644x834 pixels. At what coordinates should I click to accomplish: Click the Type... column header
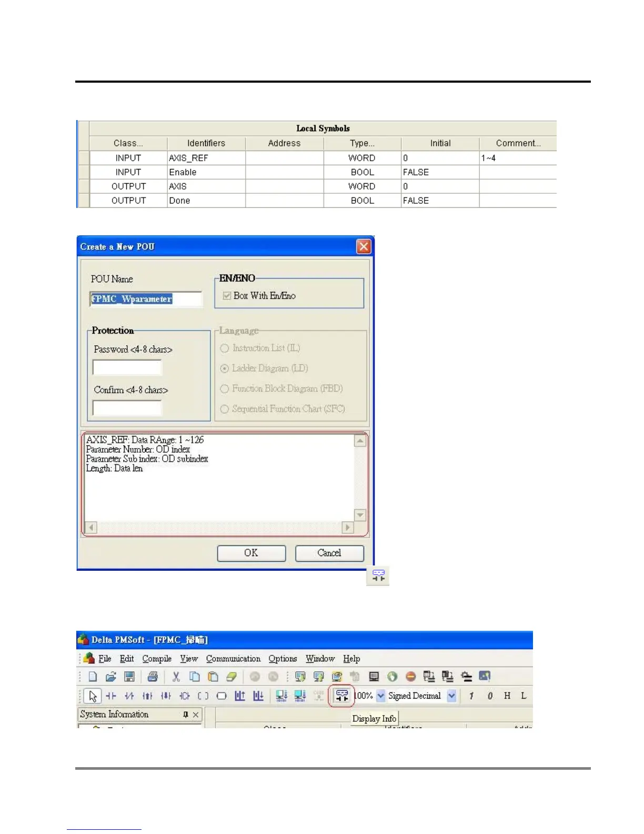(363, 143)
